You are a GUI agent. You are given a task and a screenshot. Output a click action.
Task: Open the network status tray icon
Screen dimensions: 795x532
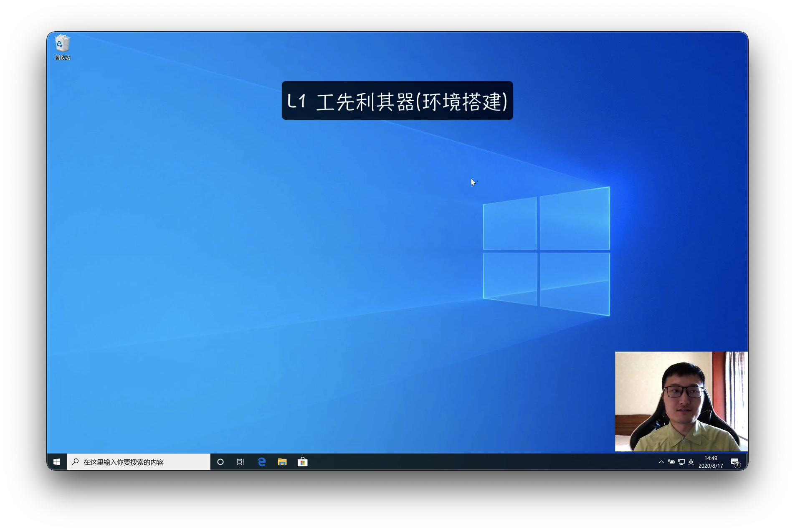(x=681, y=462)
